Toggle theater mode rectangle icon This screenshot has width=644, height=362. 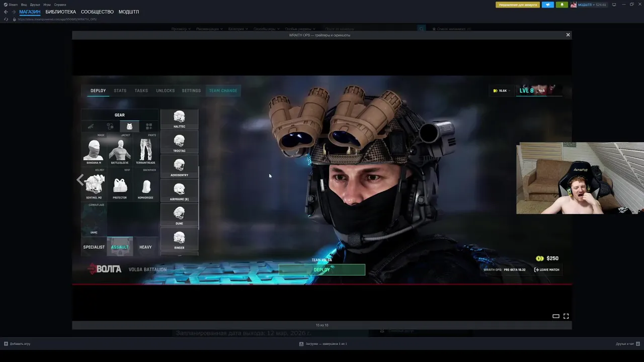coord(556,316)
